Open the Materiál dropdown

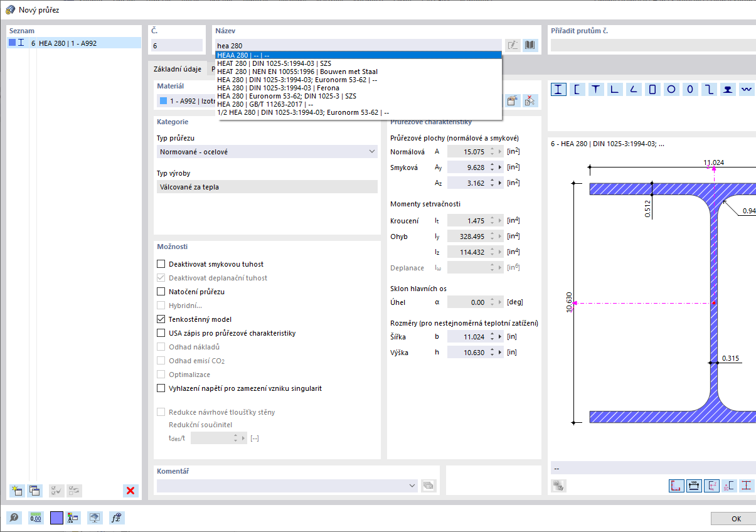click(186, 100)
